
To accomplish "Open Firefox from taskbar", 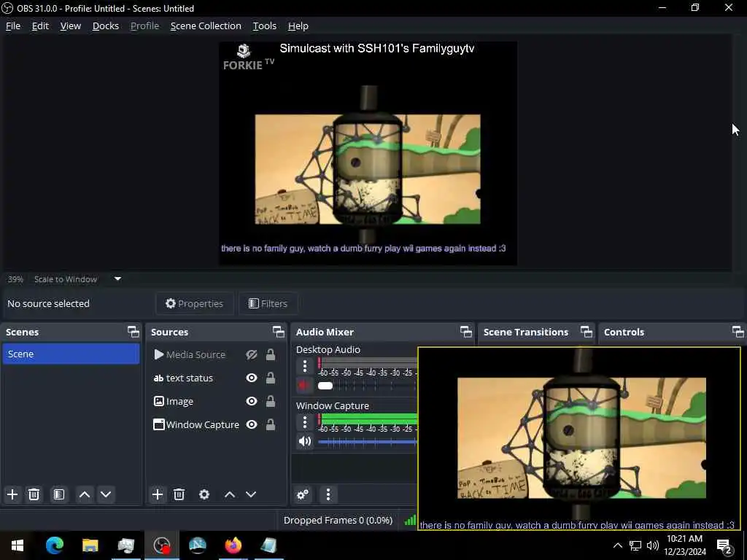I will (x=233, y=545).
